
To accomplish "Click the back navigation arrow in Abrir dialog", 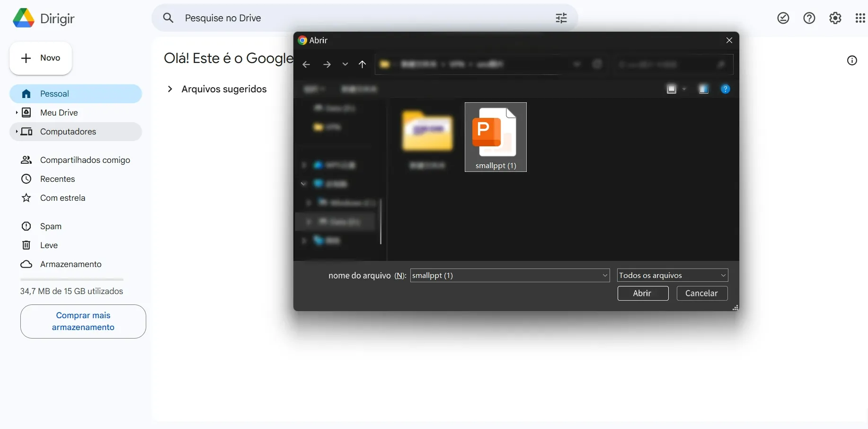I will point(306,64).
